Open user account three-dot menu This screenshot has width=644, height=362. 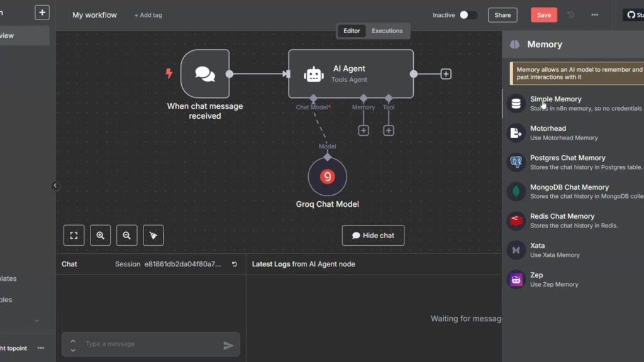pyautogui.click(x=41, y=348)
